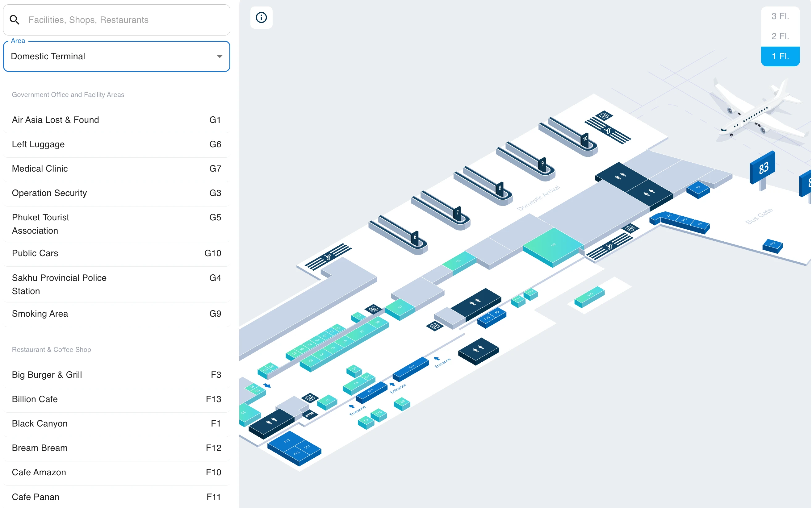This screenshot has height=508, width=812.
Task: Click the elevator icon beside shop C7
Action: tap(310, 398)
